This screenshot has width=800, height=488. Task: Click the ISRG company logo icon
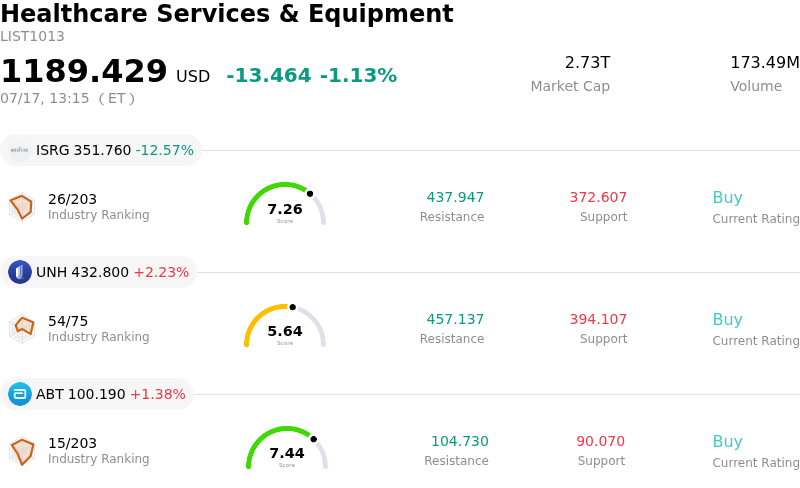pos(20,150)
